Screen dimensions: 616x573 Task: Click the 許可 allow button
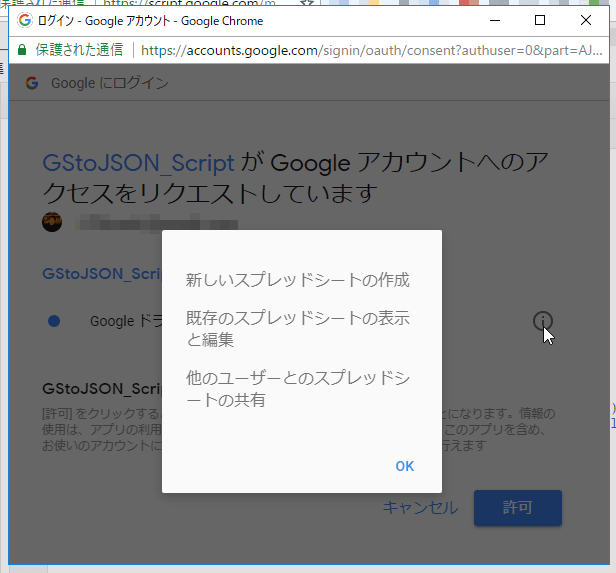(518, 507)
